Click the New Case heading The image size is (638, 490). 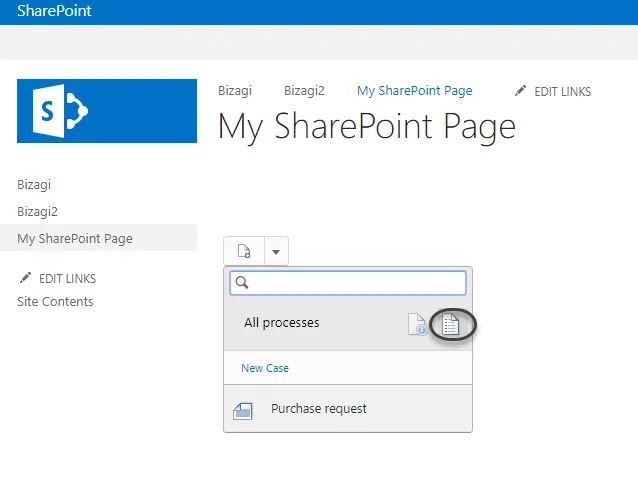click(265, 368)
